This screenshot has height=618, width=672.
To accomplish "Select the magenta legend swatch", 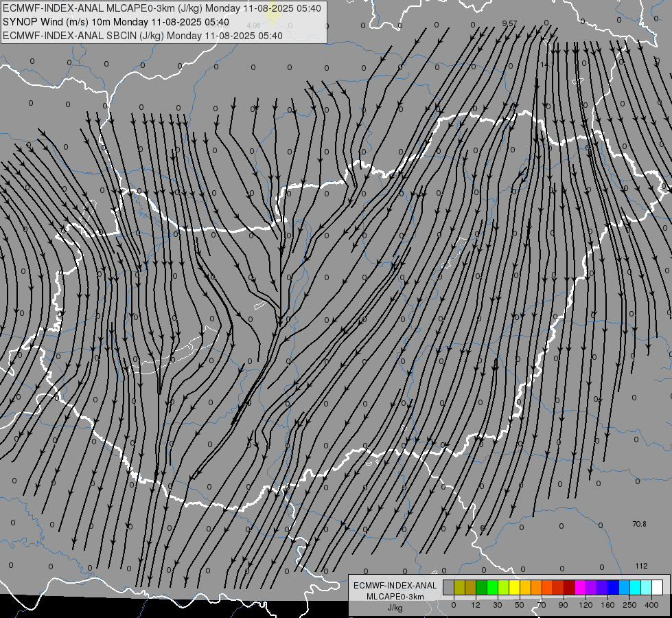I will point(580,587).
